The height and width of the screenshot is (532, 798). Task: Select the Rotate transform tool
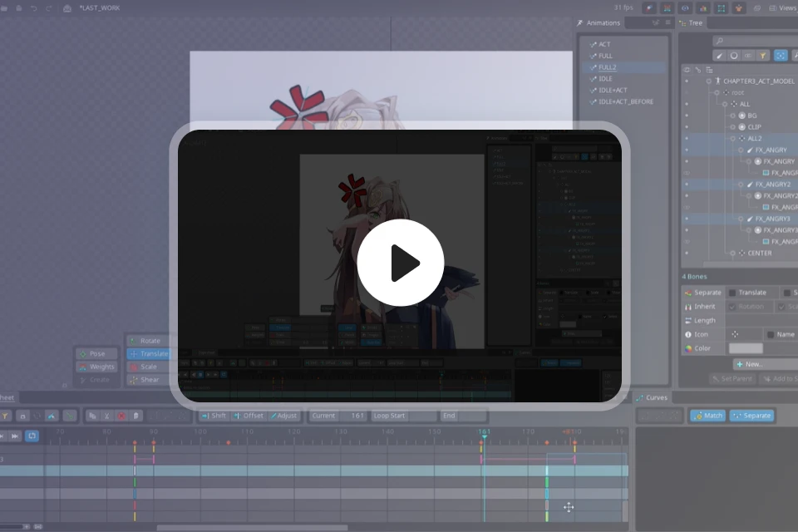pos(148,341)
